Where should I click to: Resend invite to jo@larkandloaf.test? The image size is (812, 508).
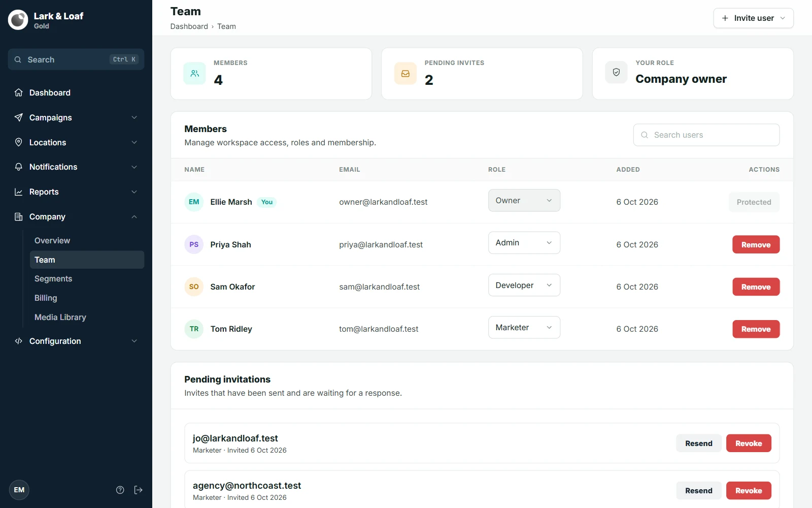[698, 443]
